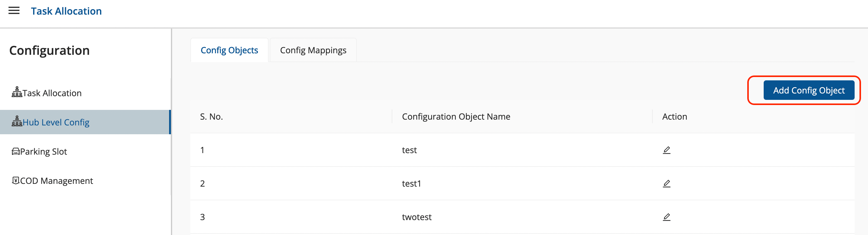This screenshot has width=868, height=235.
Task: Click the edit pencil for test row
Action: [666, 150]
